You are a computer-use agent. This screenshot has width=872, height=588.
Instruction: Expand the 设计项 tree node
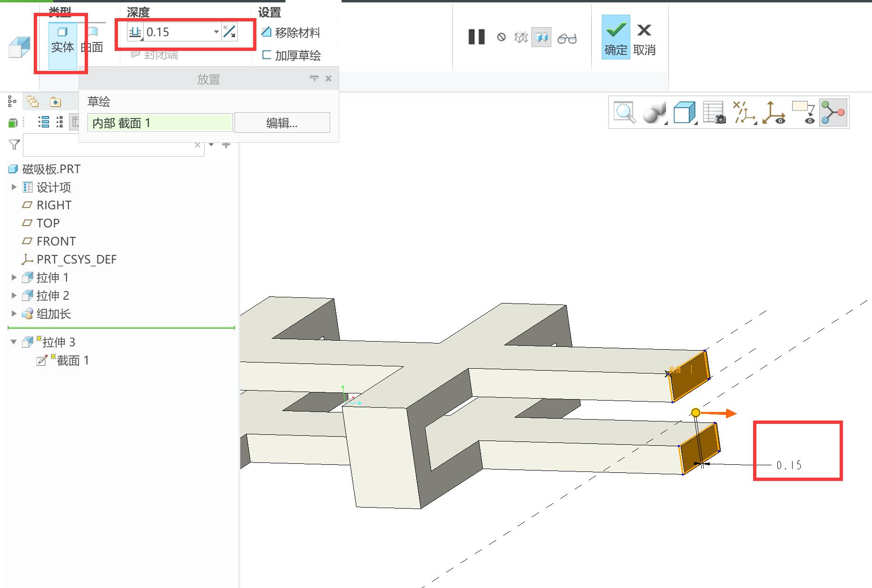click(14, 187)
